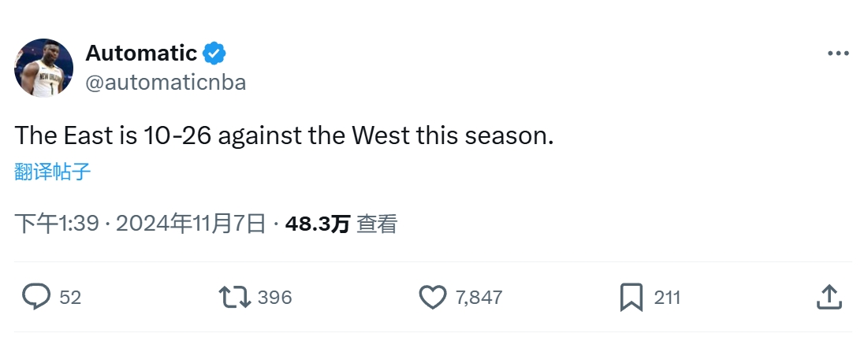Screen dimensions: 868x337
Task: Click the repost count 396
Action: (x=274, y=298)
